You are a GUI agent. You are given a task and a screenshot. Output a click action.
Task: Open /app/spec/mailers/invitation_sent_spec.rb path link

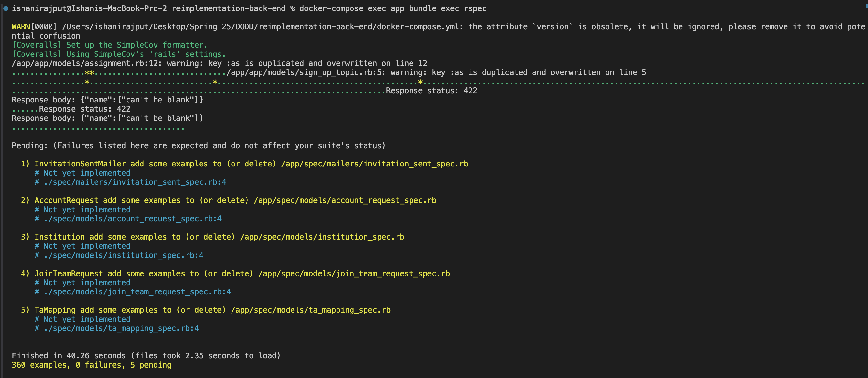pyautogui.click(x=374, y=164)
